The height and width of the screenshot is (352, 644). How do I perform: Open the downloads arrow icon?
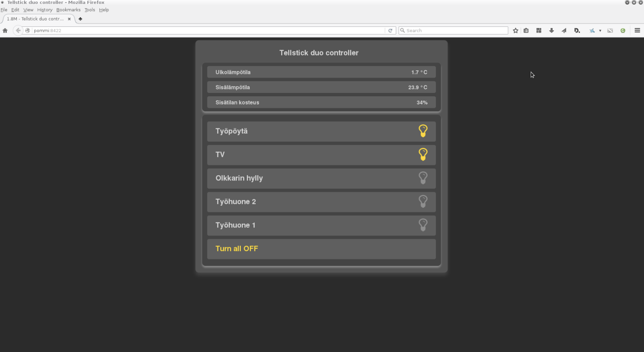(x=551, y=30)
